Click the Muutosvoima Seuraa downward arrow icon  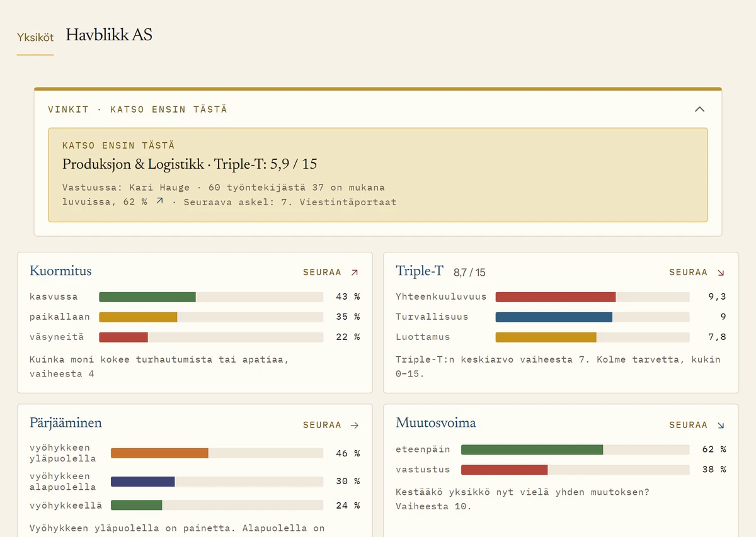721,425
